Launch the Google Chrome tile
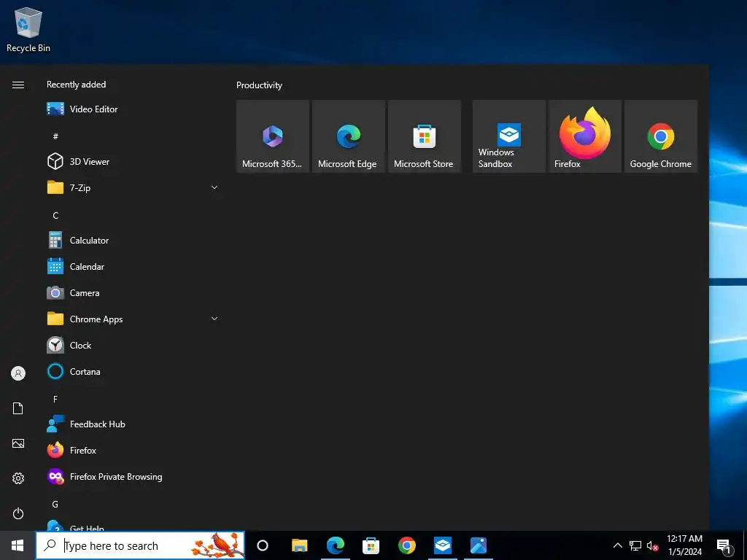This screenshot has width=747, height=560. point(661,136)
